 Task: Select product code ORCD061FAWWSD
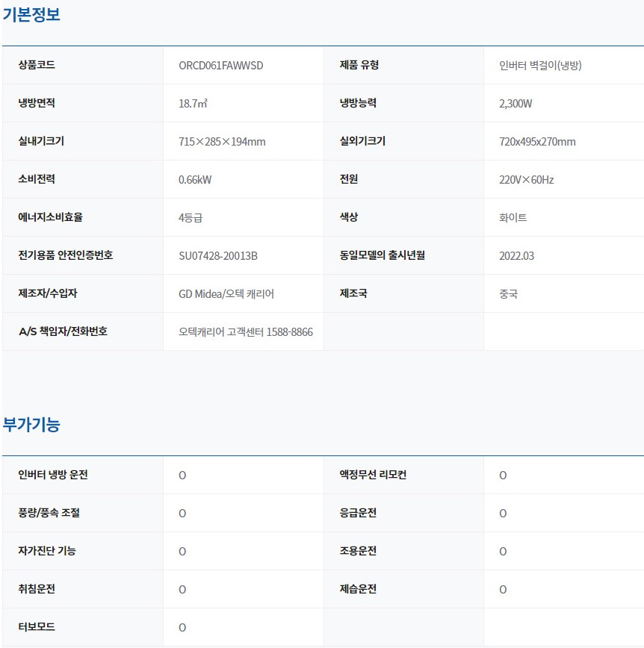tap(221, 66)
